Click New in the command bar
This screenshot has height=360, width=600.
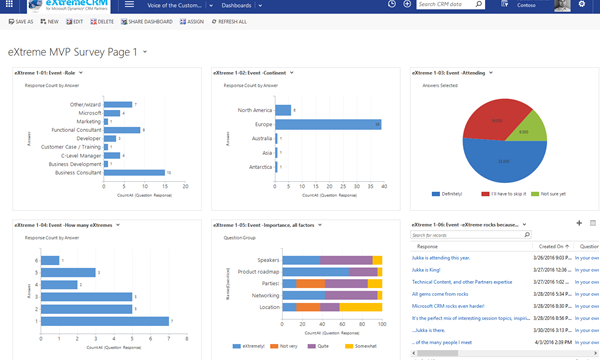click(x=49, y=22)
